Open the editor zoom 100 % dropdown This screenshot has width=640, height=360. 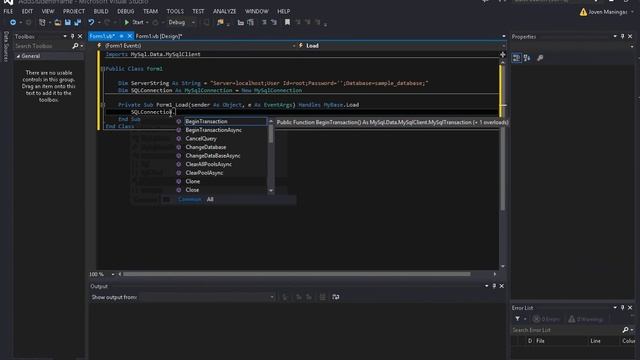(113, 274)
